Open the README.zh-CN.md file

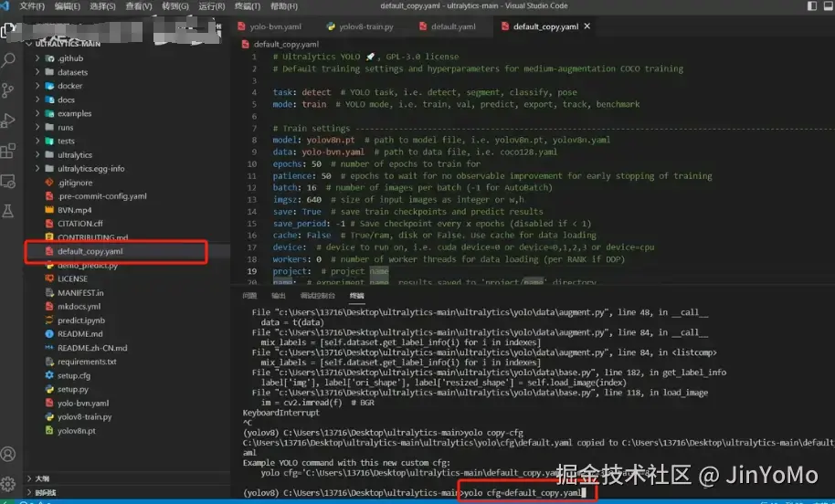pyautogui.click(x=92, y=348)
